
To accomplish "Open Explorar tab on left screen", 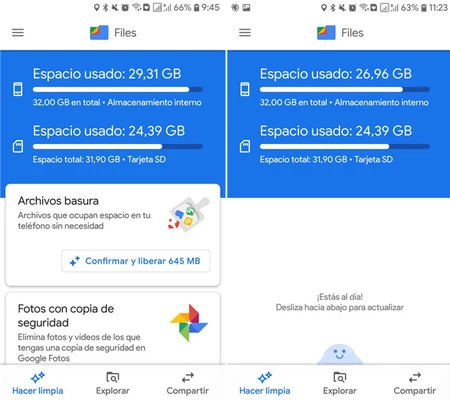I will point(113,384).
